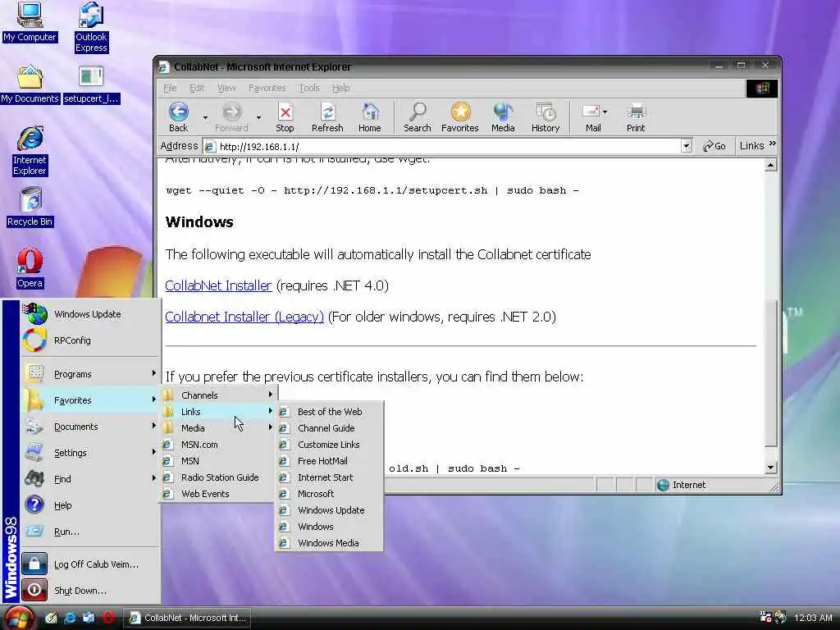Open My Computer desktop icon
This screenshot has width=840, height=630.
click(30, 22)
